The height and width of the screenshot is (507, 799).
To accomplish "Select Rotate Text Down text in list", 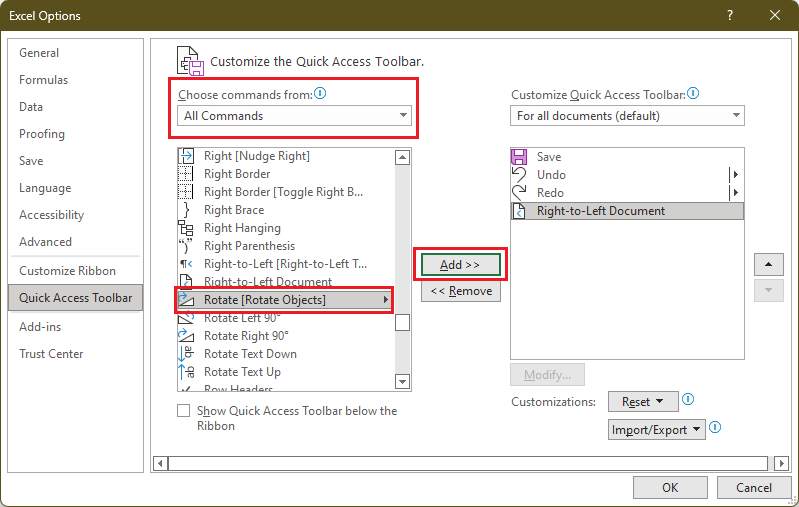I will [x=250, y=354].
